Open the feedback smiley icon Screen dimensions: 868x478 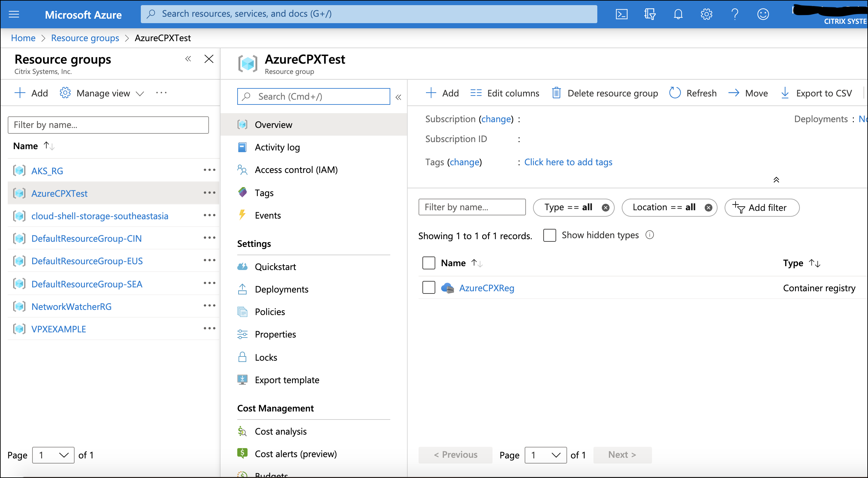(763, 14)
